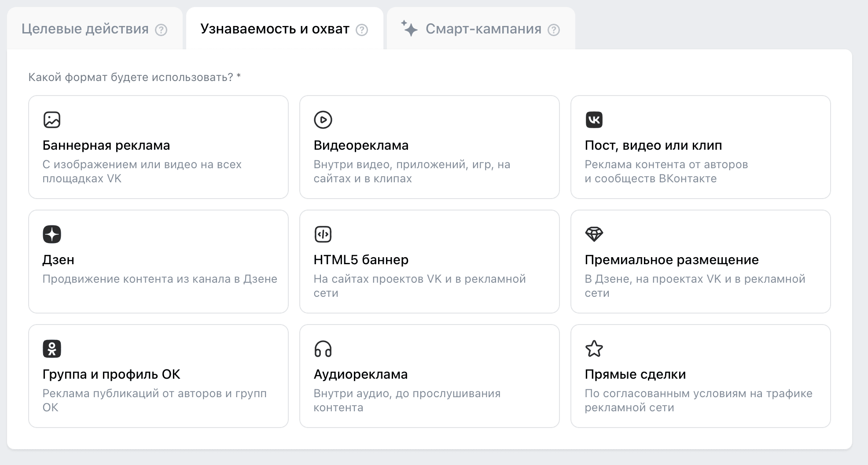Click the star icon of Прямые сделки
The image size is (868, 465).
pyautogui.click(x=594, y=349)
